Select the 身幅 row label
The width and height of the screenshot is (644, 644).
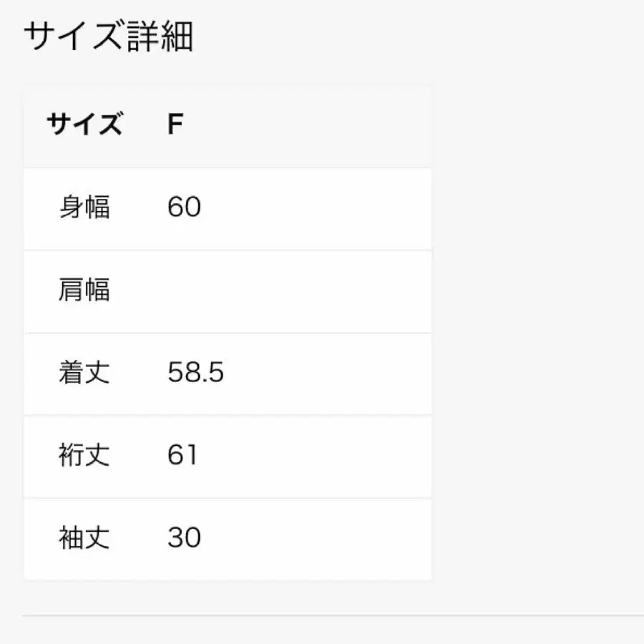tap(84, 208)
